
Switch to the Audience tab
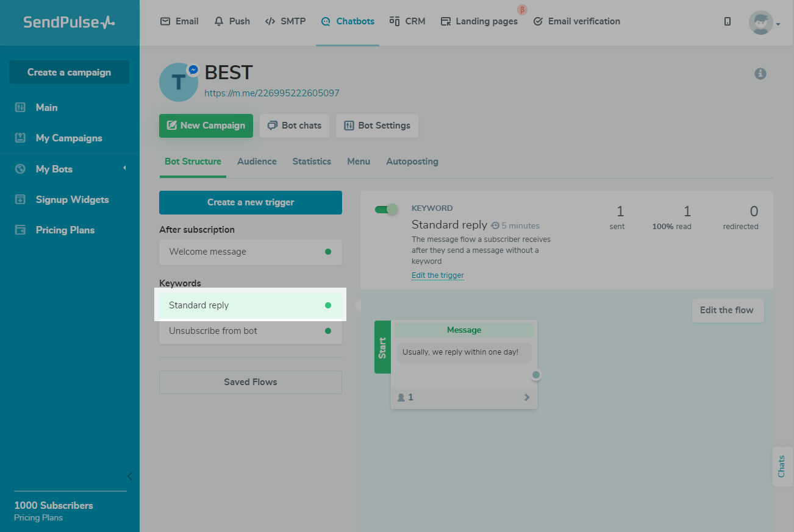click(x=257, y=161)
